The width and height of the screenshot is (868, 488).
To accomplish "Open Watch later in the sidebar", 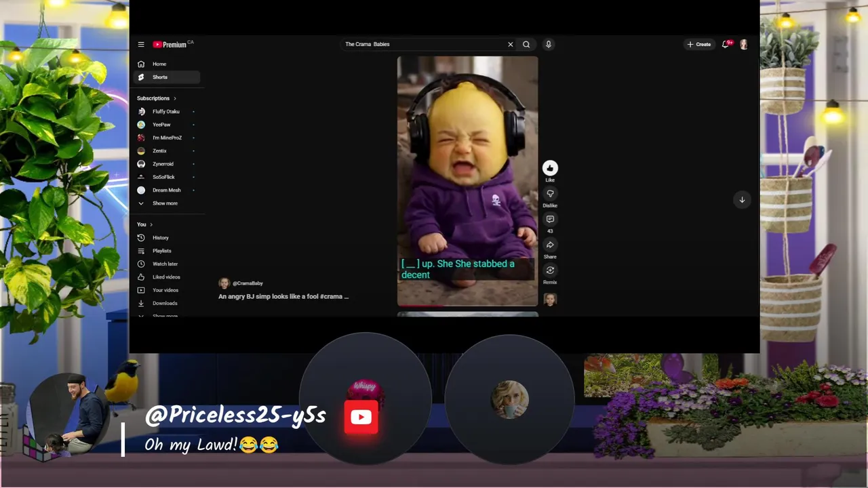I will 166,264.
